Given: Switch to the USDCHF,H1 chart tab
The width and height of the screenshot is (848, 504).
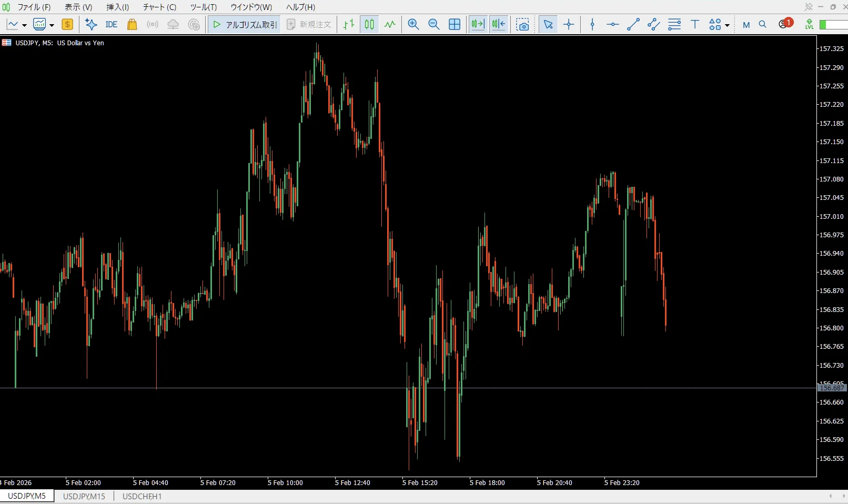Looking at the screenshot, I should (x=142, y=496).
